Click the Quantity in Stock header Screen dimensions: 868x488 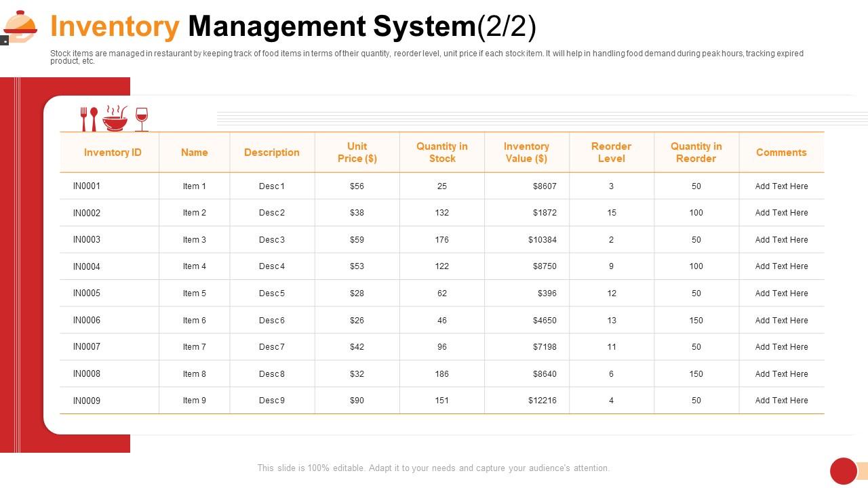point(441,152)
